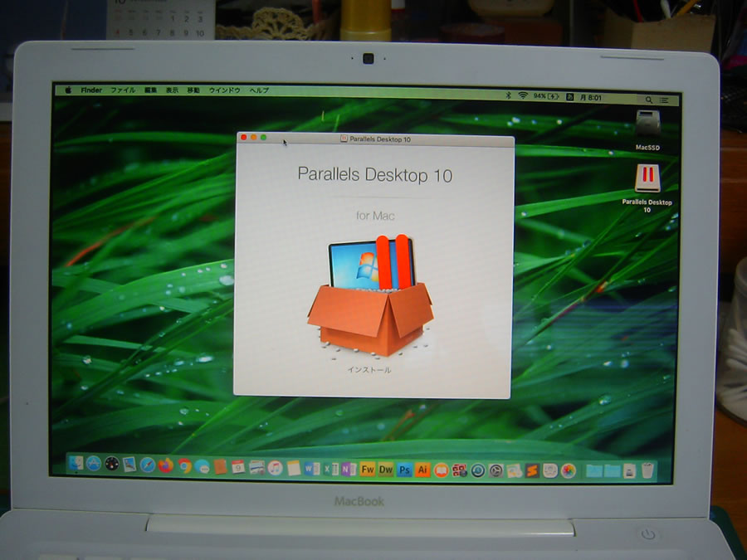Close the Parallels Desktop 10 window
The height and width of the screenshot is (560, 747).
(244, 137)
